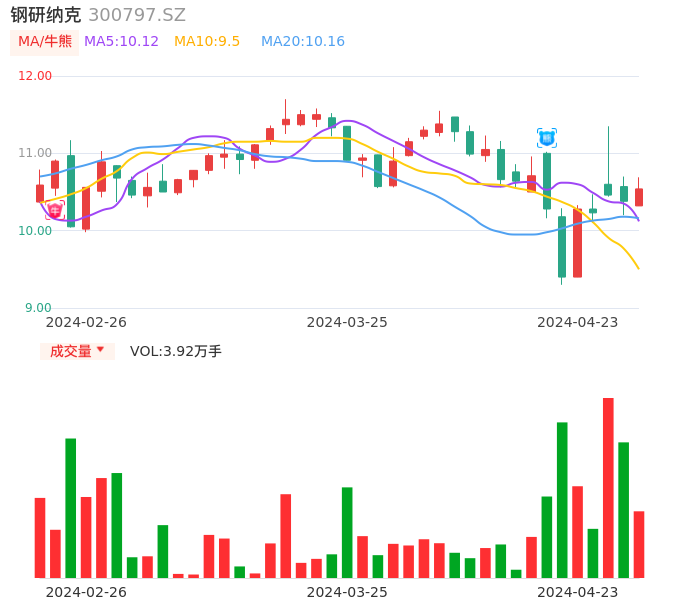
Task: Click the tallest red volume bar
Action: click(x=608, y=488)
